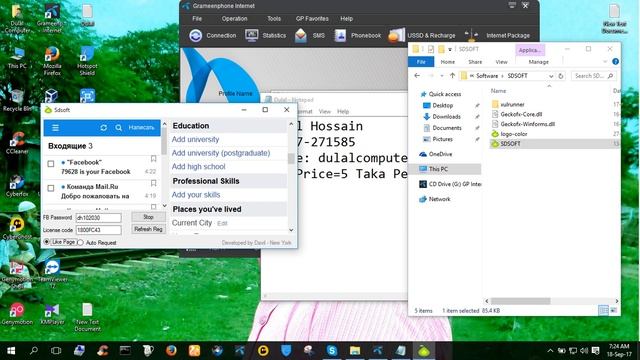
Task: Open the Operation menu in Grameenphone Internet
Action: 234,19
